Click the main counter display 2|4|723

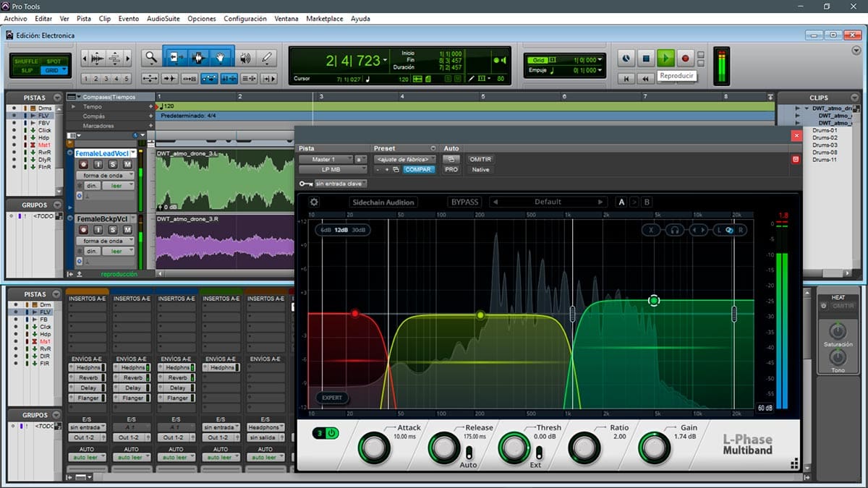point(352,61)
